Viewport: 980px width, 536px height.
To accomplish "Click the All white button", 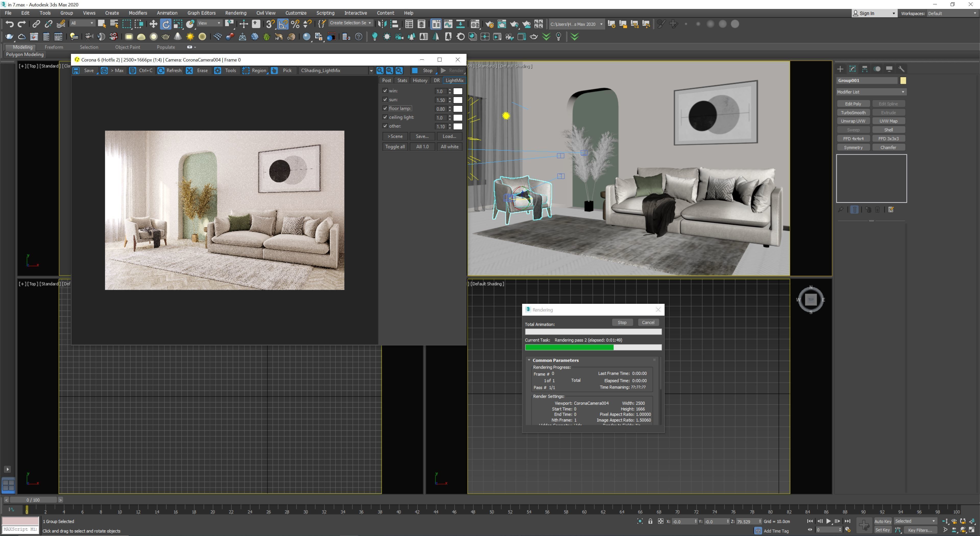I will click(x=449, y=147).
